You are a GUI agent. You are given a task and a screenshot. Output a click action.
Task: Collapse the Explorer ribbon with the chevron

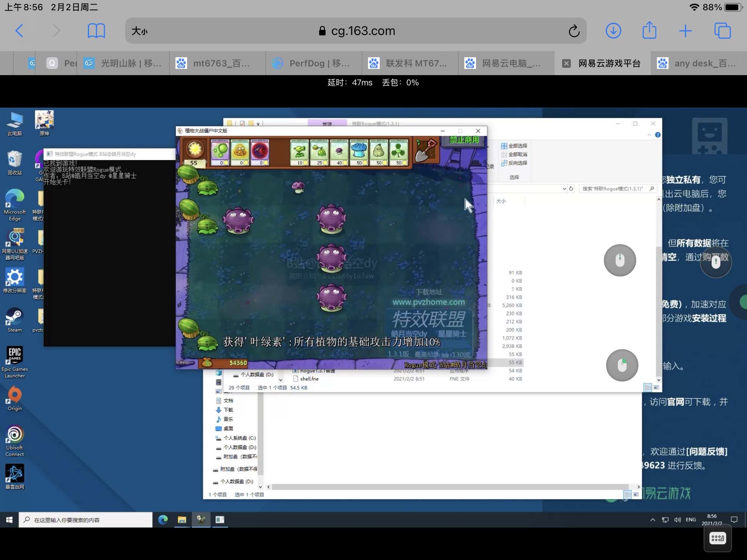649,135
